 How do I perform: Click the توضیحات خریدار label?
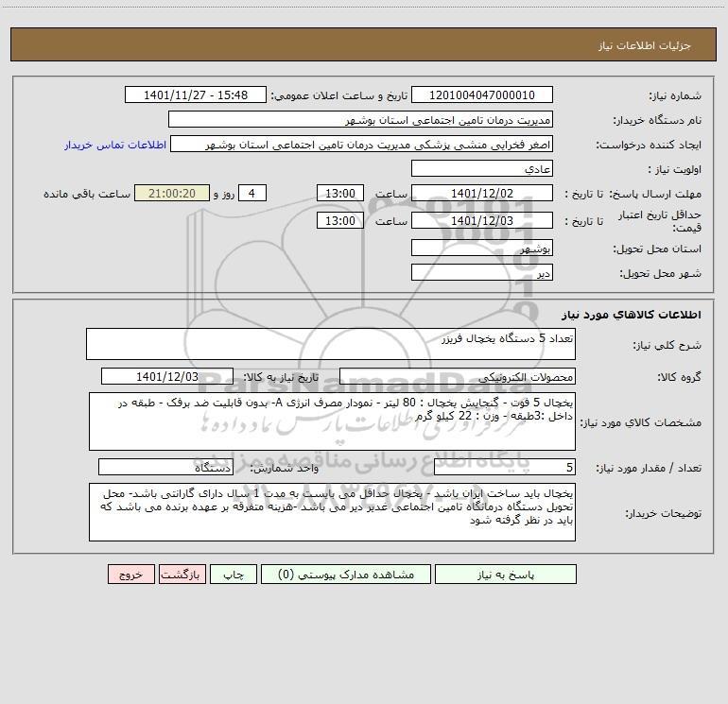point(664,514)
